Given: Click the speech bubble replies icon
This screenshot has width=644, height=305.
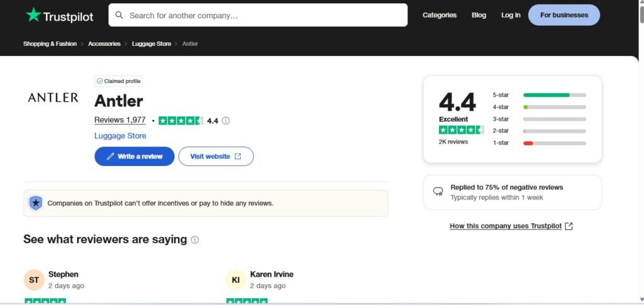Looking at the screenshot, I should click(438, 192).
